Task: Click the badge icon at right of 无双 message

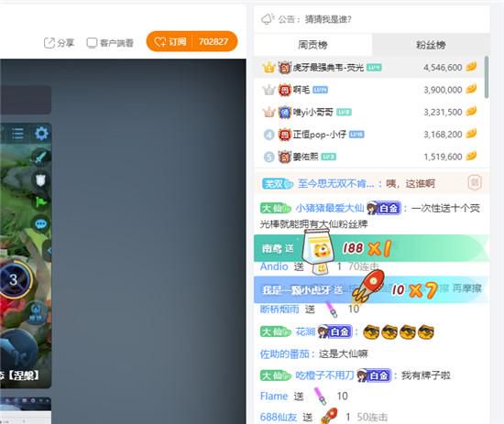Action: (x=475, y=183)
